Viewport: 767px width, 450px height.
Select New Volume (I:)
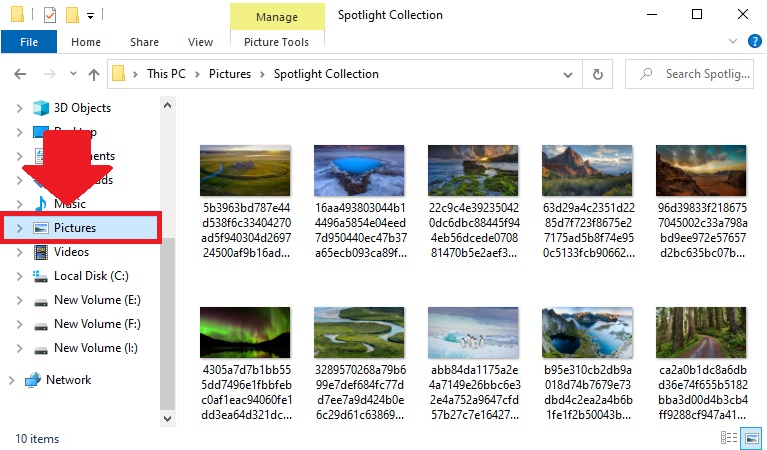click(x=96, y=347)
